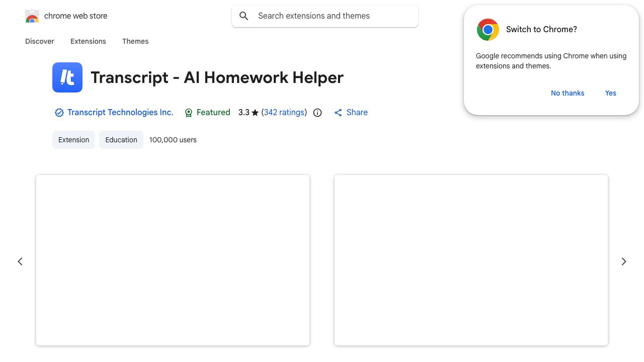Click the 'Featured' label text
This screenshot has height=362, width=644.
[213, 113]
